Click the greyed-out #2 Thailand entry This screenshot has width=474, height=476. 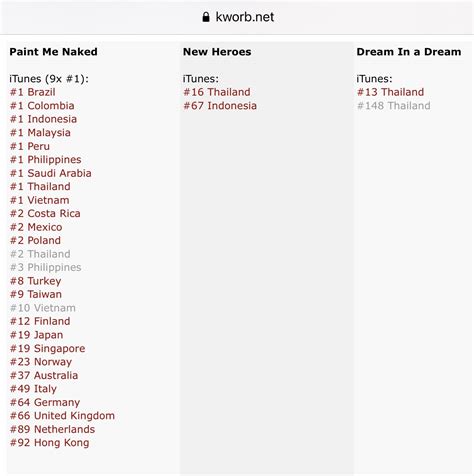click(40, 254)
